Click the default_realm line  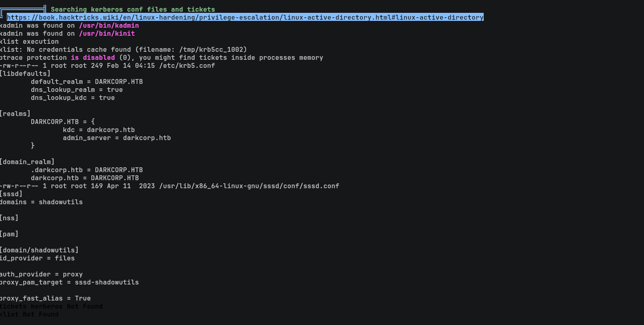pos(87,81)
